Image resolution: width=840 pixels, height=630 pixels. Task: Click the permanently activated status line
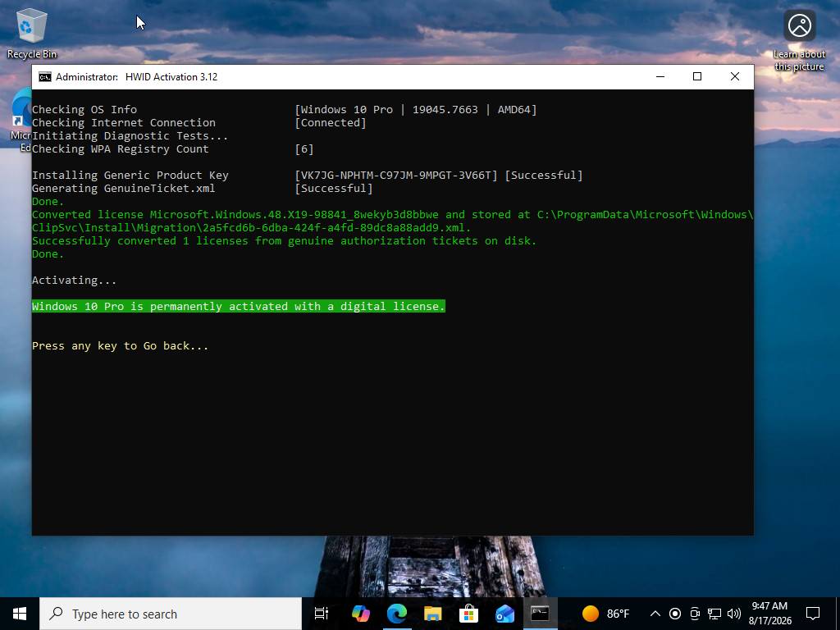[x=239, y=307]
